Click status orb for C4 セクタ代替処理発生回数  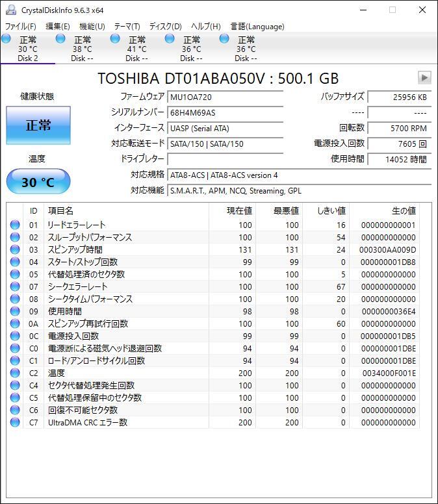tap(15, 385)
